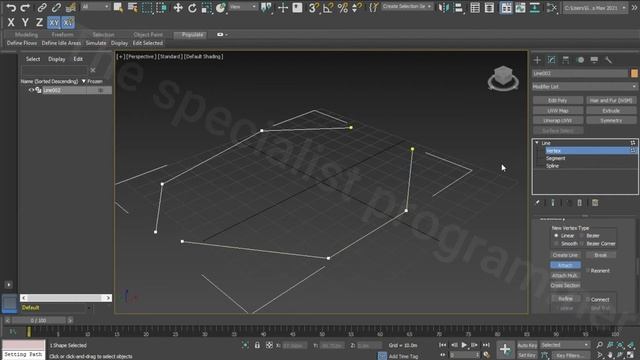Open the Freeform ribbon tab
The image size is (640, 360).
62,35
